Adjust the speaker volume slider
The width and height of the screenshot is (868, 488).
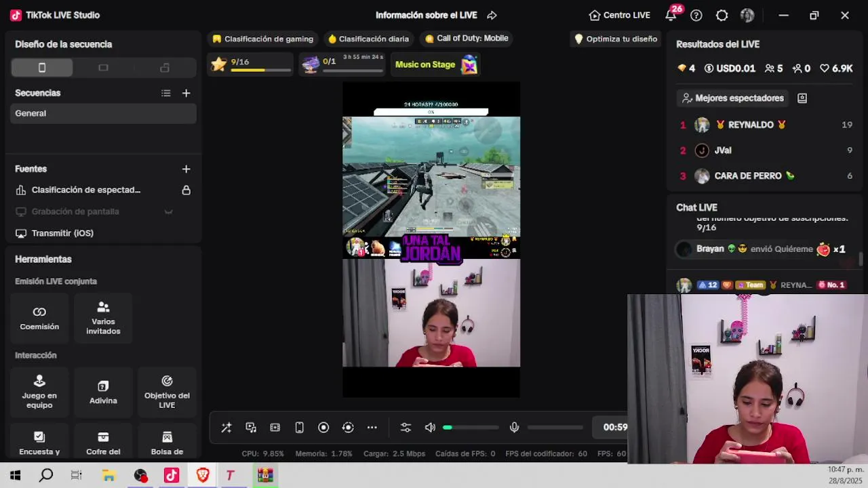coord(471,427)
